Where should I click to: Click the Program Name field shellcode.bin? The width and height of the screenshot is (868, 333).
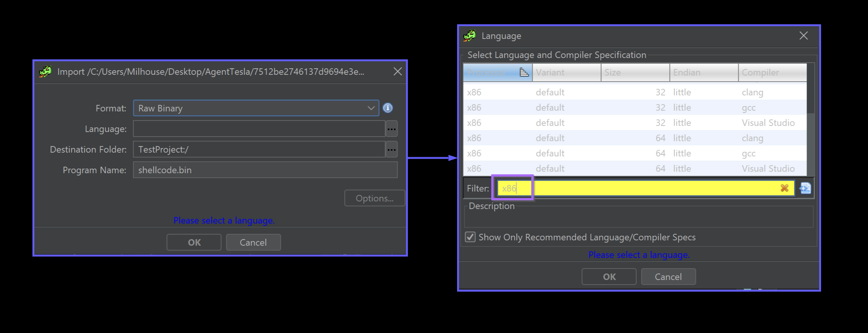[x=265, y=170]
